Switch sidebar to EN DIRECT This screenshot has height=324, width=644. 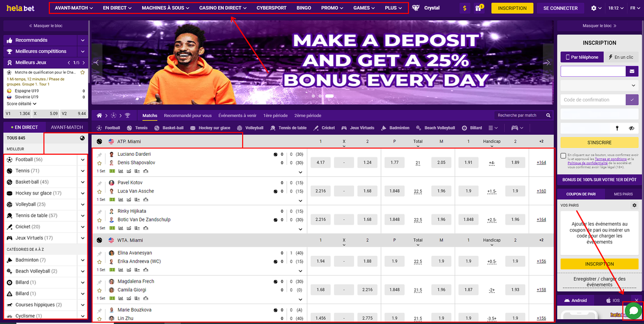pos(24,127)
